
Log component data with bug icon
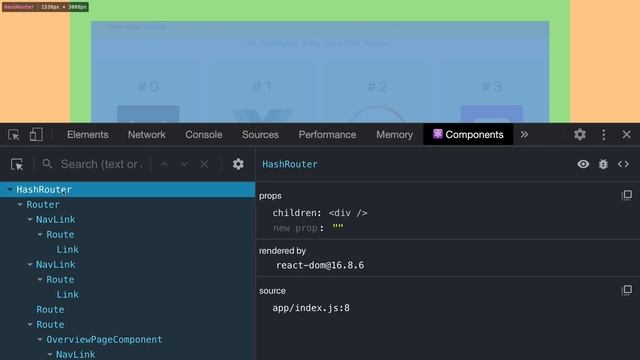tap(603, 164)
